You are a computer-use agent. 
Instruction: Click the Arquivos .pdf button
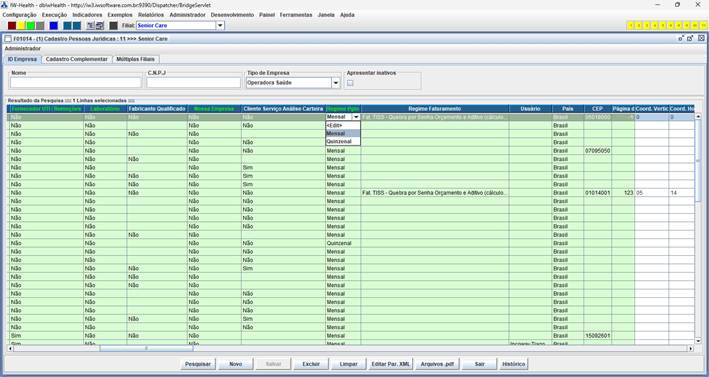point(437,364)
